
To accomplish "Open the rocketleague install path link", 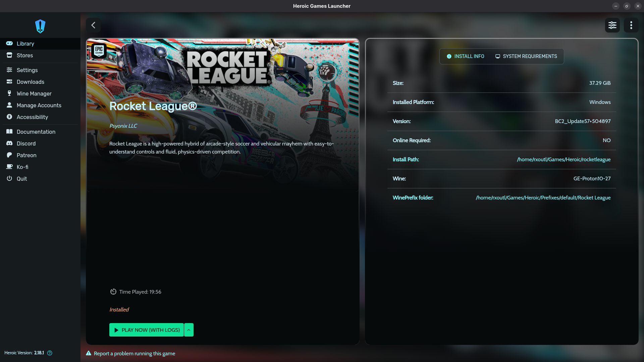I will tap(563, 160).
